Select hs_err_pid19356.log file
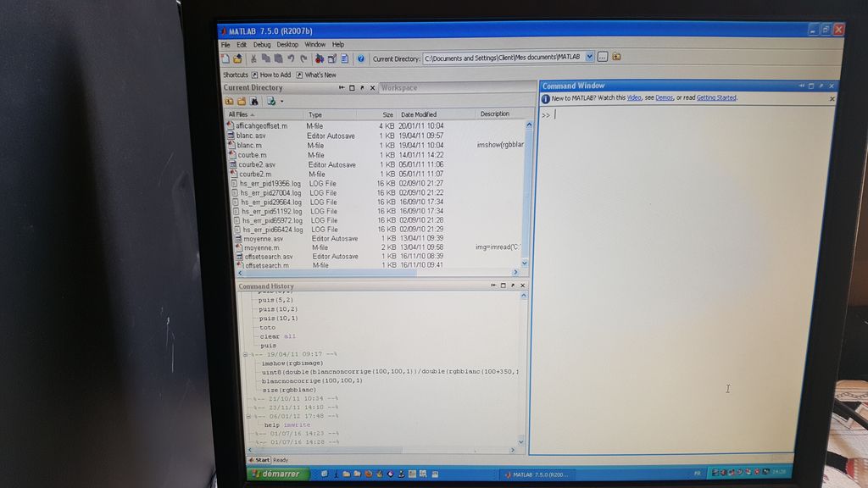 point(270,184)
